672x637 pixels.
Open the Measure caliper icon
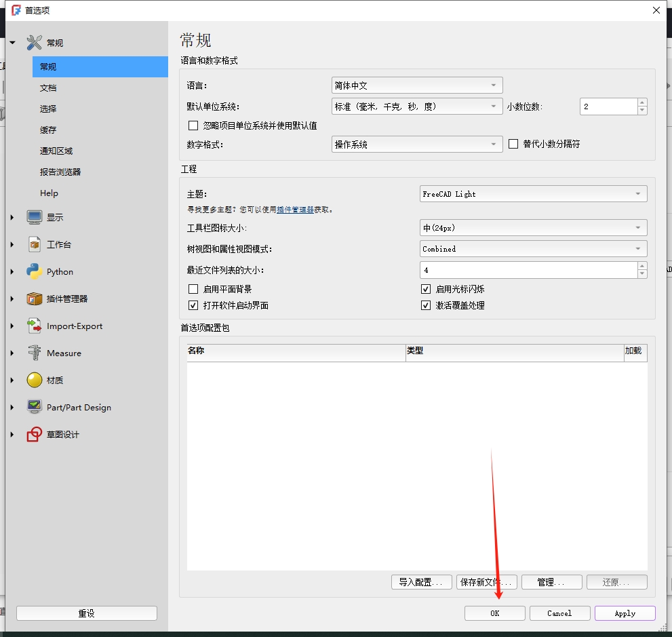coord(35,353)
